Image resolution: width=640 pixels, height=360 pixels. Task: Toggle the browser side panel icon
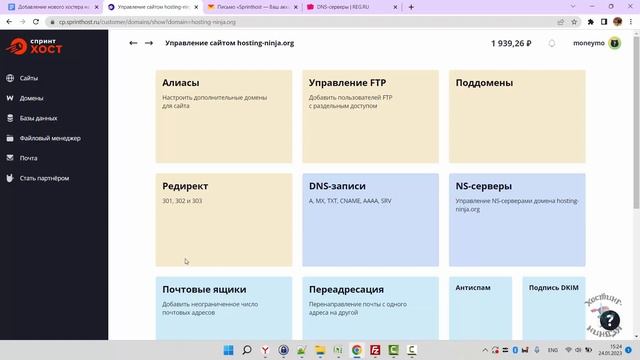(x=604, y=22)
